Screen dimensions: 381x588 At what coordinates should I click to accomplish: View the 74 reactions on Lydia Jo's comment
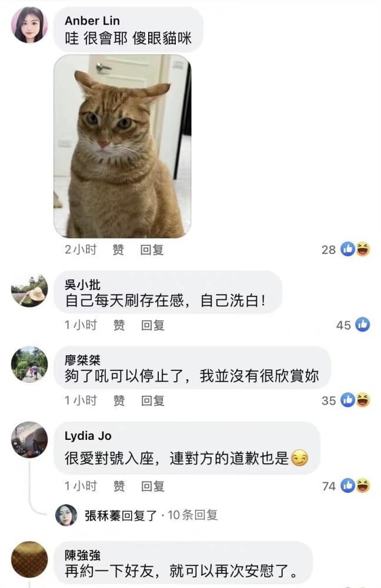point(346,486)
